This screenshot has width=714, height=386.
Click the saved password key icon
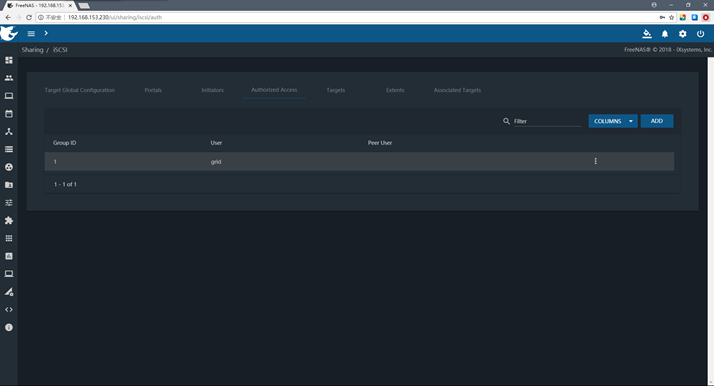(x=662, y=17)
